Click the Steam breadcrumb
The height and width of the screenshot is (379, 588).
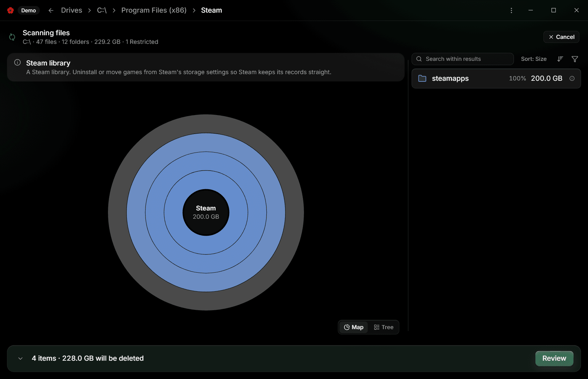pyautogui.click(x=211, y=10)
